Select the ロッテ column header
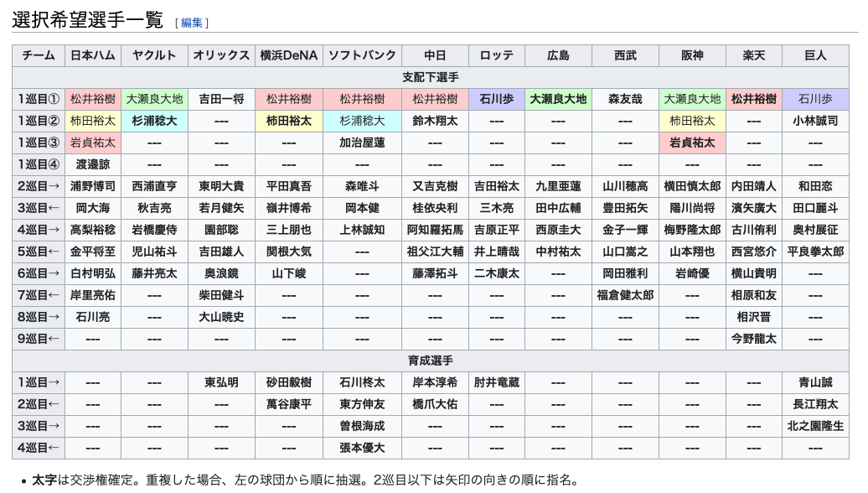 497,55
